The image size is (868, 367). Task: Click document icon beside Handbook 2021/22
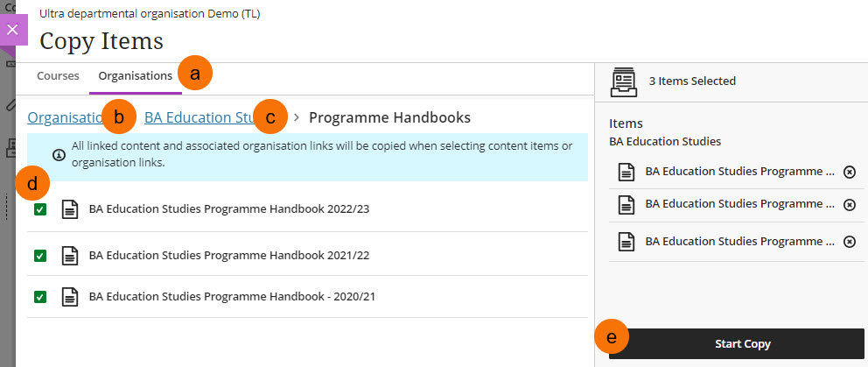(69, 255)
